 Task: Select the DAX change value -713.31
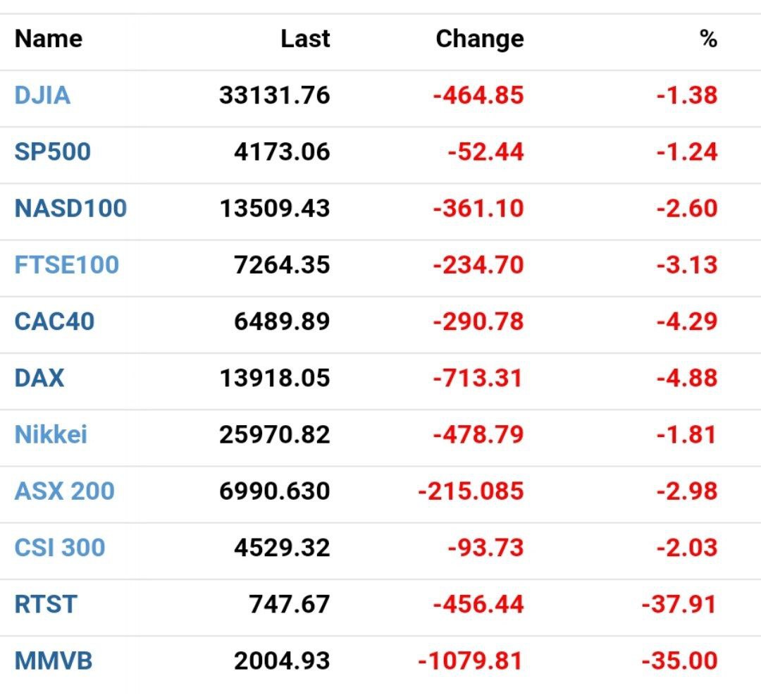tap(478, 378)
